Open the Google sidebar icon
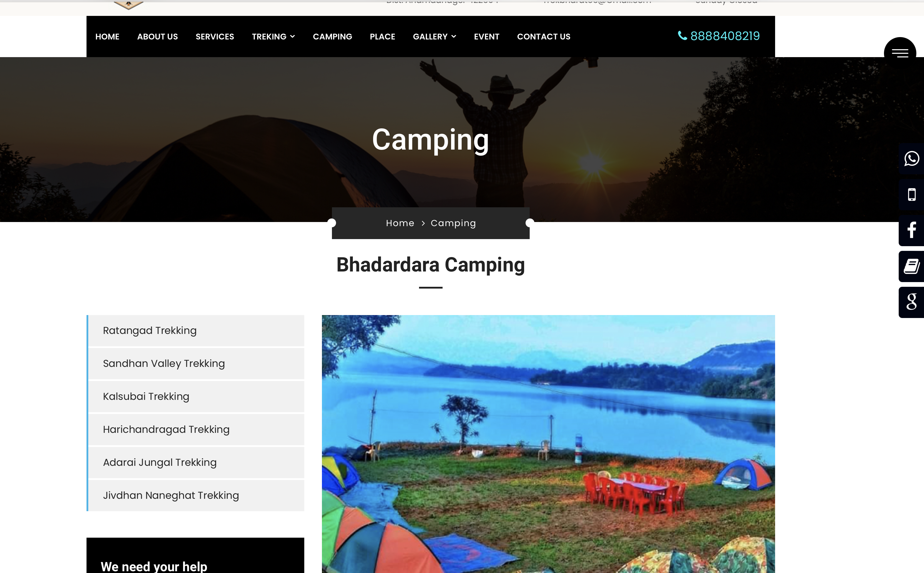The width and height of the screenshot is (924, 573). [912, 302]
